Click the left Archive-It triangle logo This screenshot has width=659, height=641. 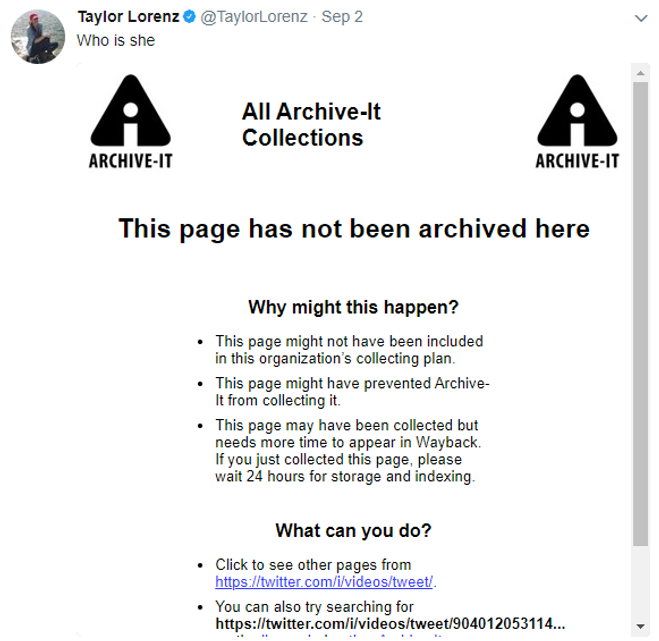pos(131,122)
